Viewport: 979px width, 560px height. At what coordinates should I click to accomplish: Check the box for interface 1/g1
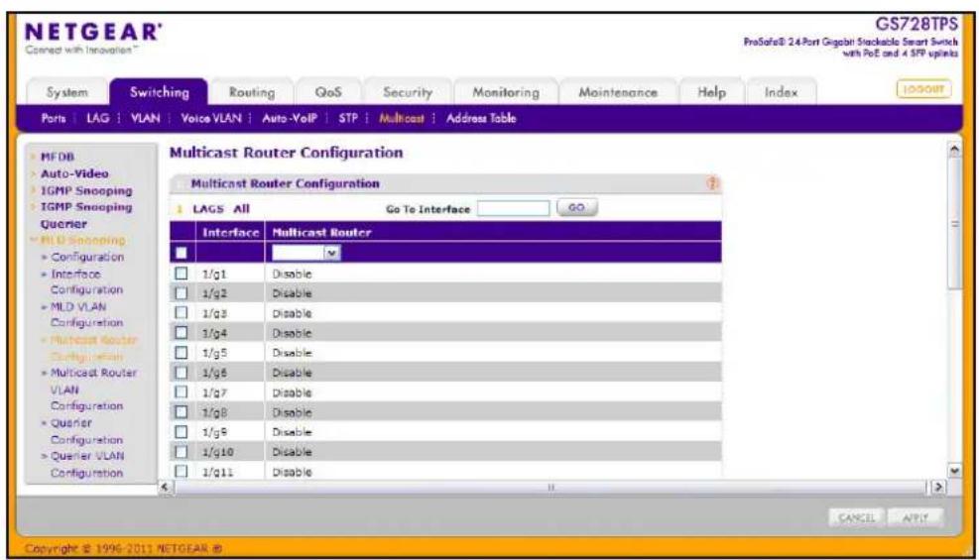tap(182, 274)
